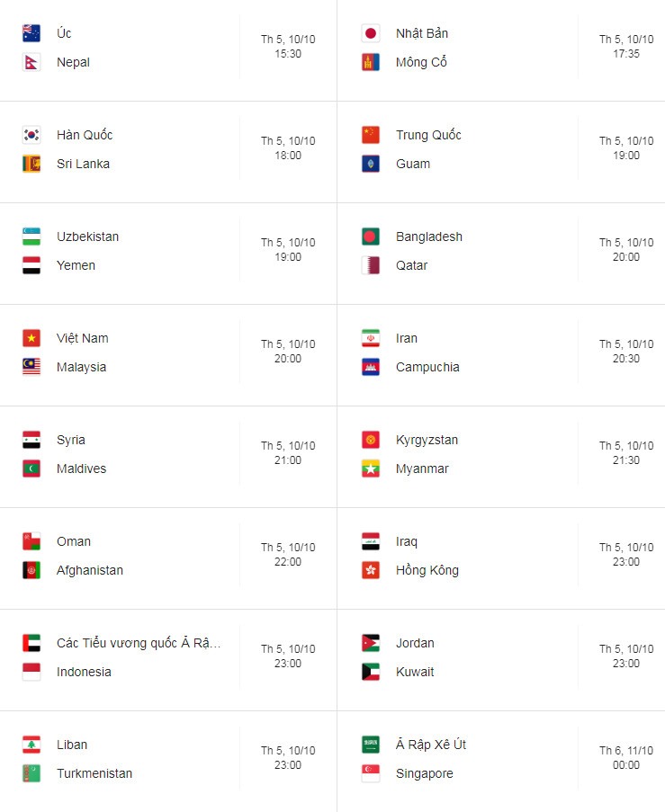Image resolution: width=665 pixels, height=812 pixels.
Task: Open the Indonesia team link
Action: coord(84,672)
